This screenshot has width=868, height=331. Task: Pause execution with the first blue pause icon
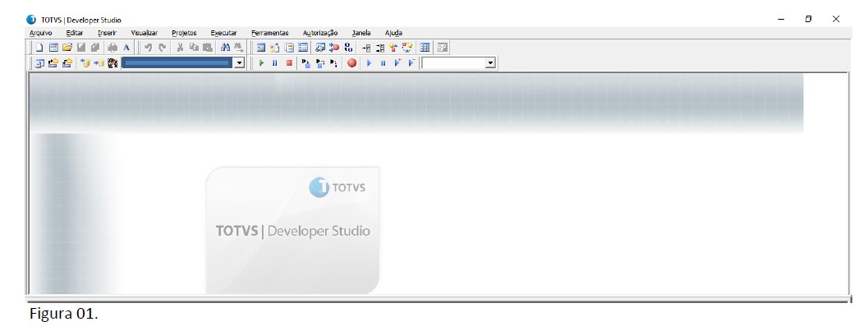[274, 63]
